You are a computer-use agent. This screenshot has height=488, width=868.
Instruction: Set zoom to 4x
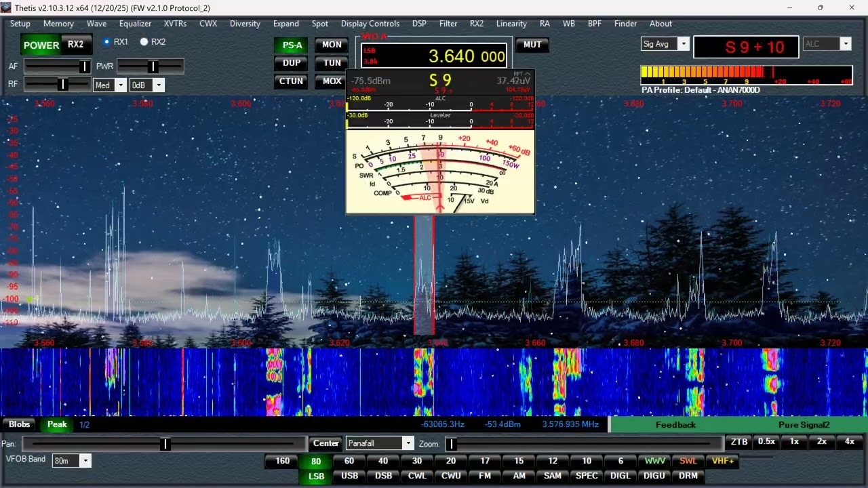coord(850,442)
